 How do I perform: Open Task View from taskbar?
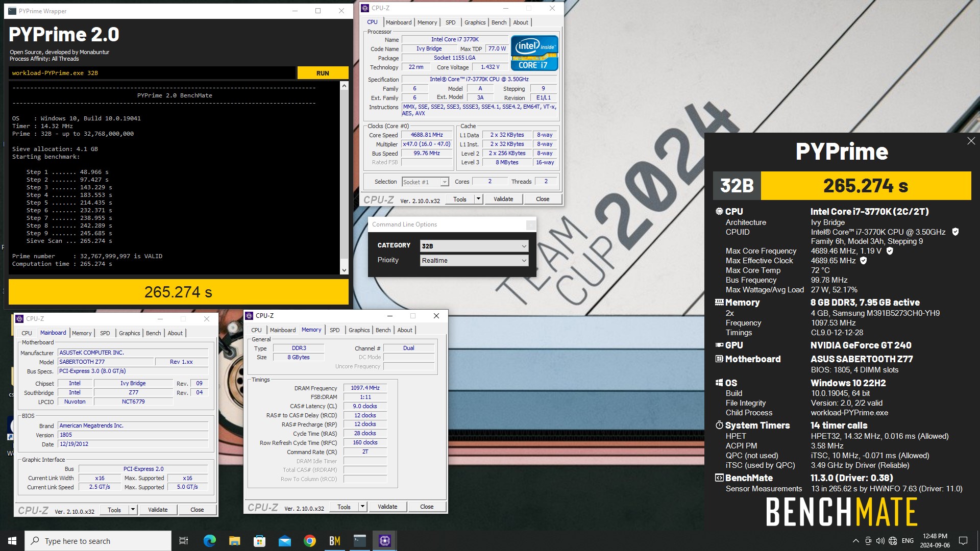click(184, 541)
